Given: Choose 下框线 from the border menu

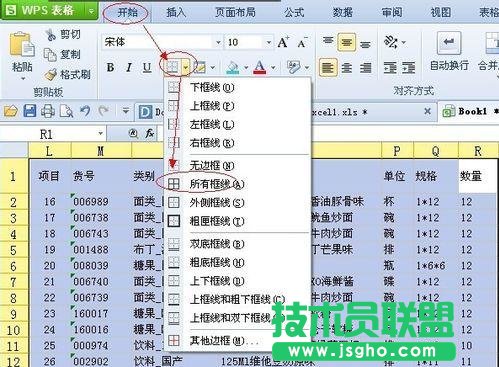Looking at the screenshot, I should (238, 87).
